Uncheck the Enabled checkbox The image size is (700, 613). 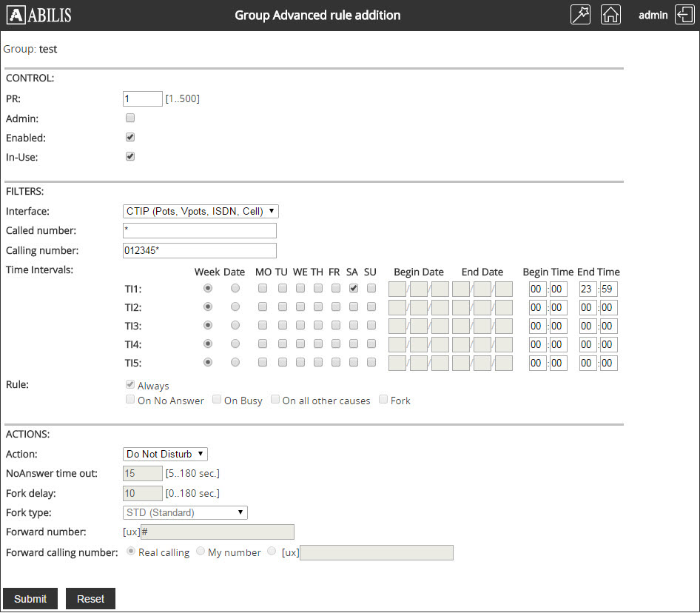coord(130,137)
